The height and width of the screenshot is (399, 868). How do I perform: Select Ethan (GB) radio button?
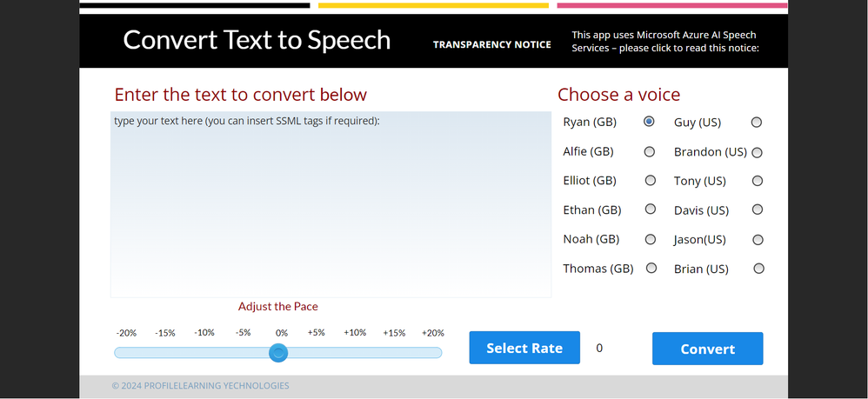(x=650, y=209)
